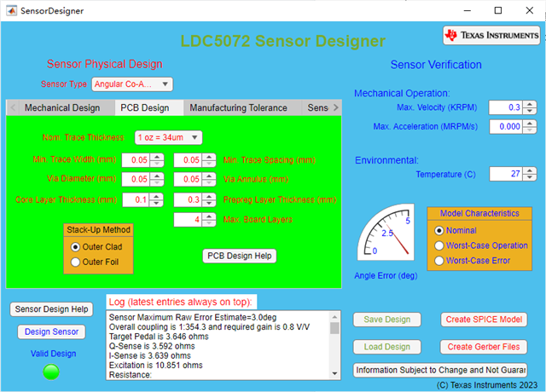Increase Min. Trace Spacing value

tap(209, 157)
